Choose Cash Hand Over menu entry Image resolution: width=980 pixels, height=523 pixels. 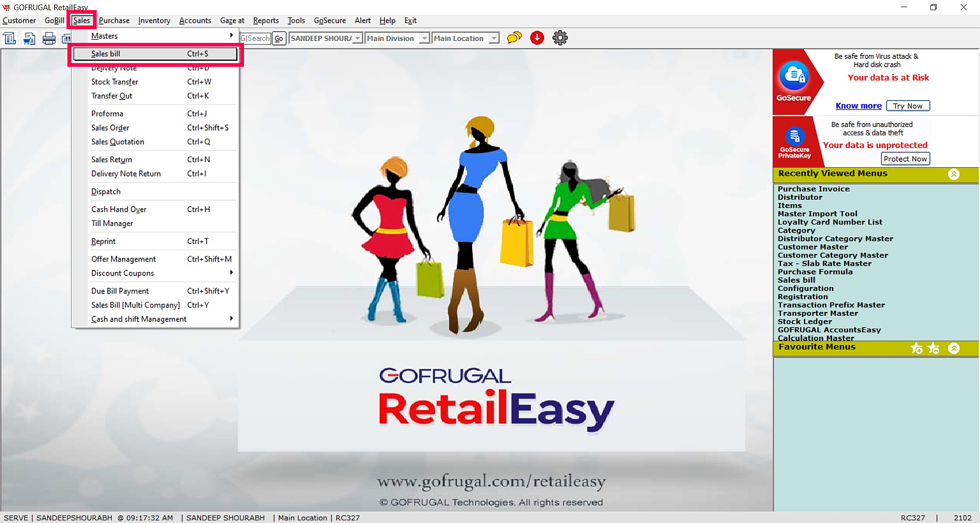click(x=155, y=209)
